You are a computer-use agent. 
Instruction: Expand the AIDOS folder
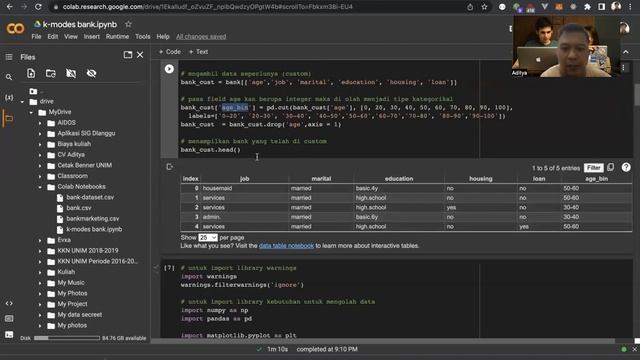coord(40,123)
